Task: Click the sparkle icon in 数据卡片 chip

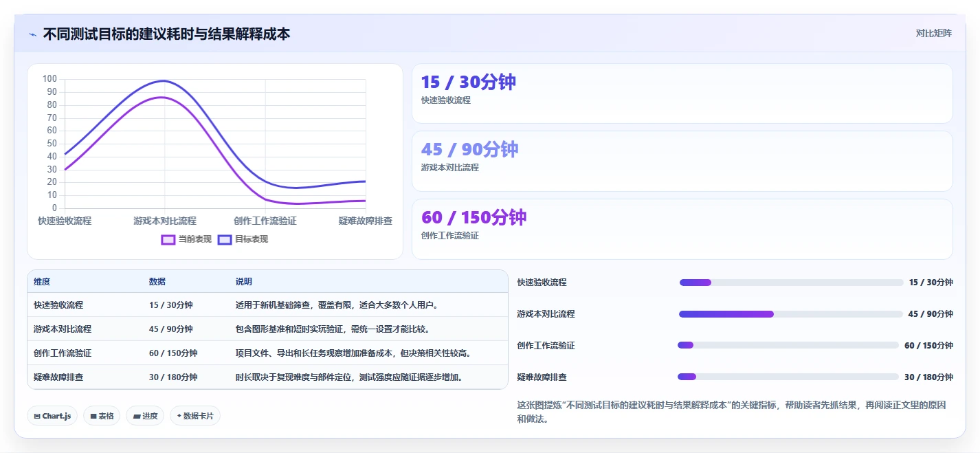Action: tap(179, 416)
